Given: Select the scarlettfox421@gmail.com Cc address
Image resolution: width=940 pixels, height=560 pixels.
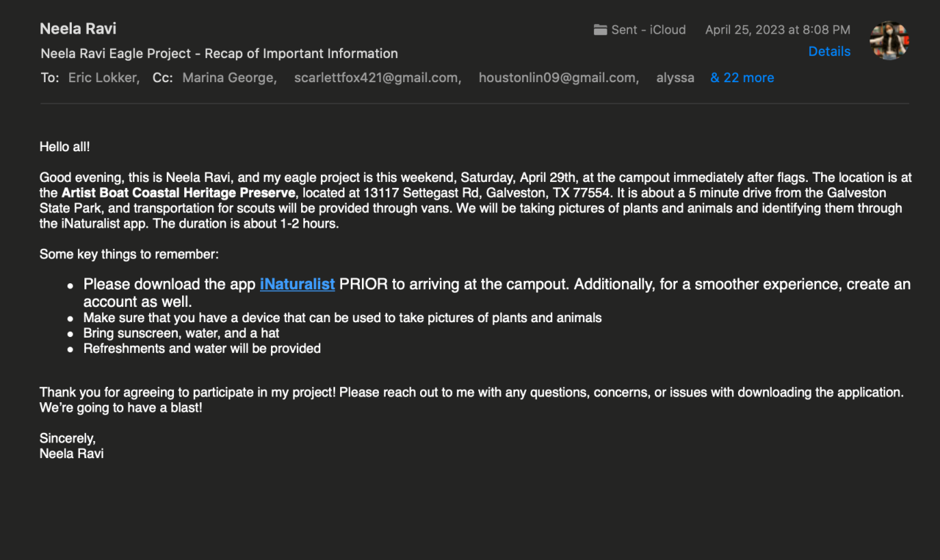Looking at the screenshot, I should [x=376, y=78].
